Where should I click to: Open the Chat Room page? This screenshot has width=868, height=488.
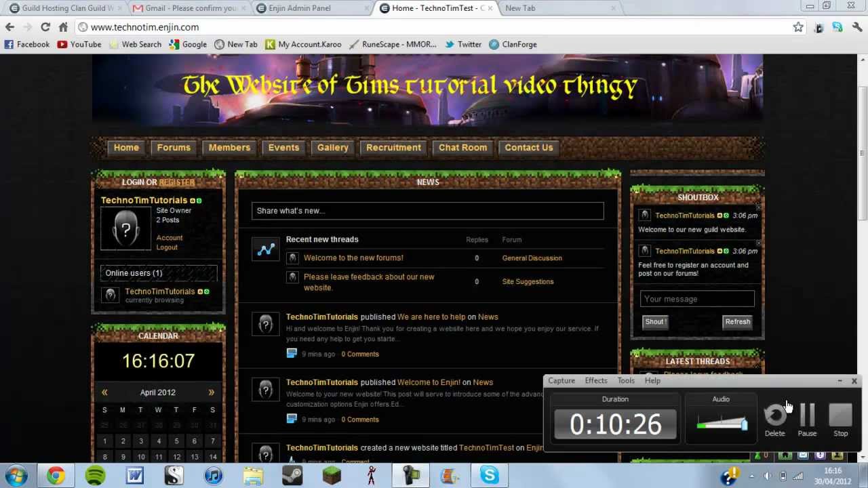click(x=462, y=148)
